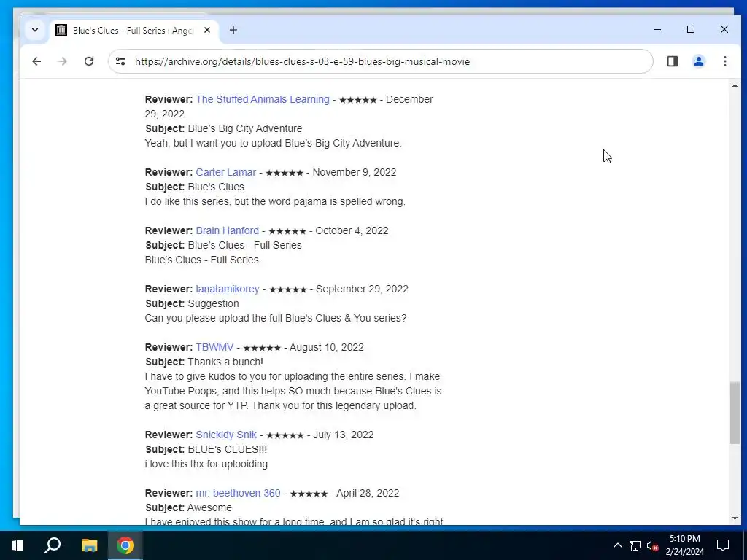This screenshot has width=747, height=560.
Task: Expand the tab search dropdown
Action: click(35, 30)
